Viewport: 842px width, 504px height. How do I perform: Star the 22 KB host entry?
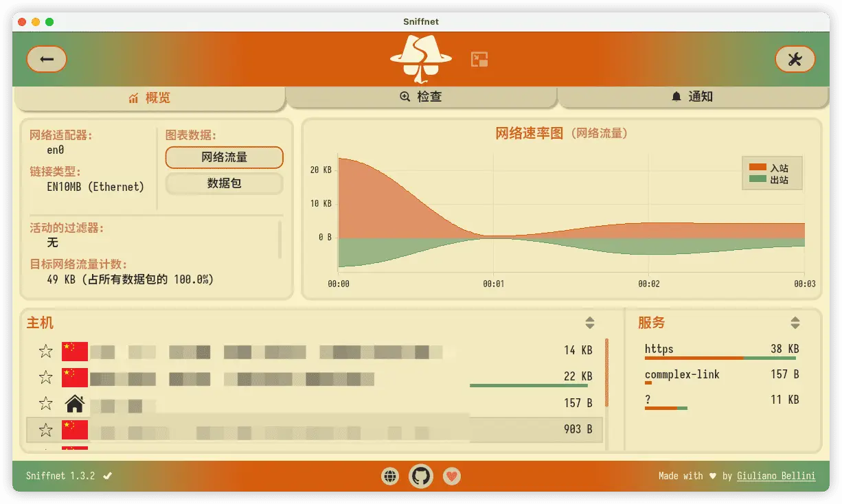46,377
